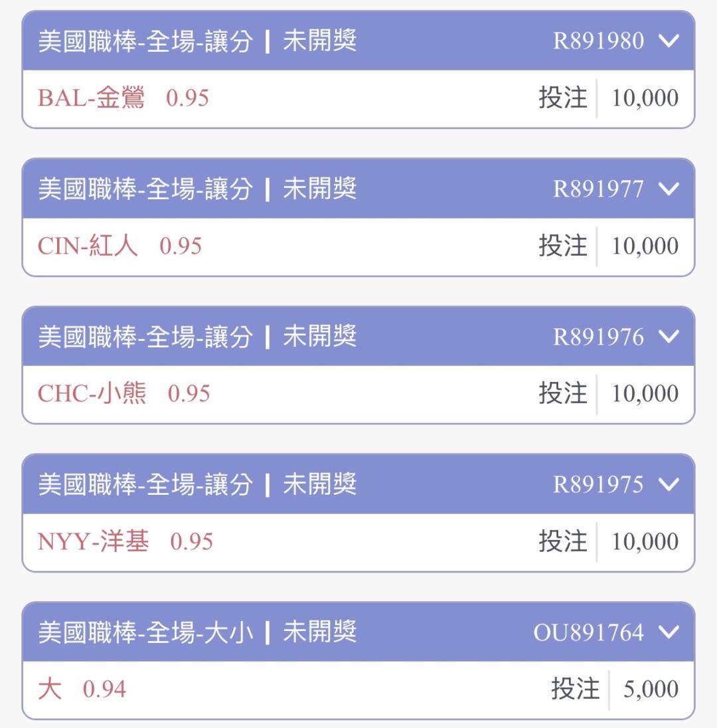Expand bet slip R891976 chevron

click(669, 337)
